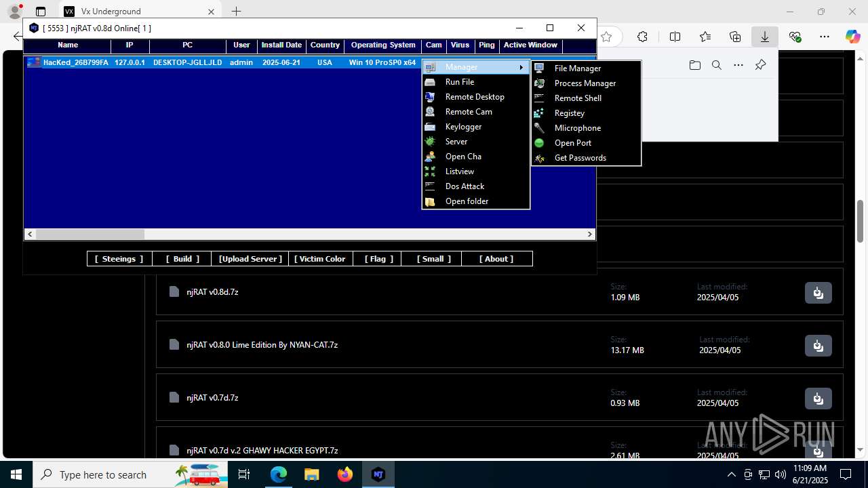Click the Open folder icon
The width and height of the screenshot is (868, 488).
tap(430, 201)
